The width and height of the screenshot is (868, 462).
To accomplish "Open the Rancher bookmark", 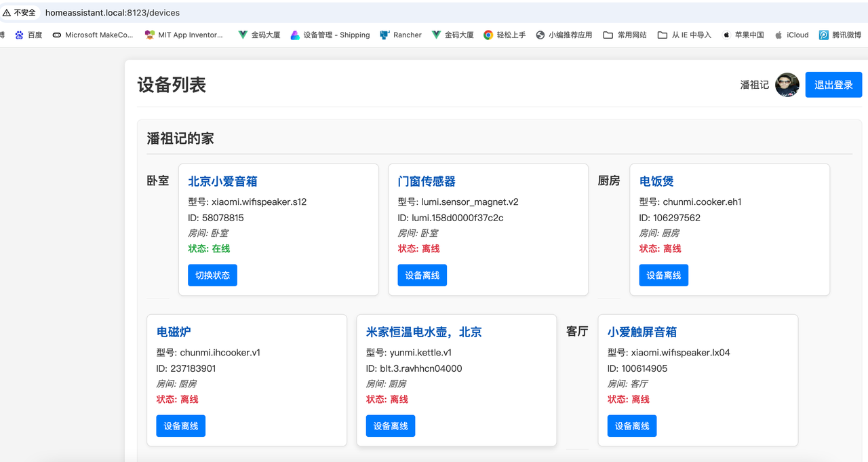I will (400, 35).
